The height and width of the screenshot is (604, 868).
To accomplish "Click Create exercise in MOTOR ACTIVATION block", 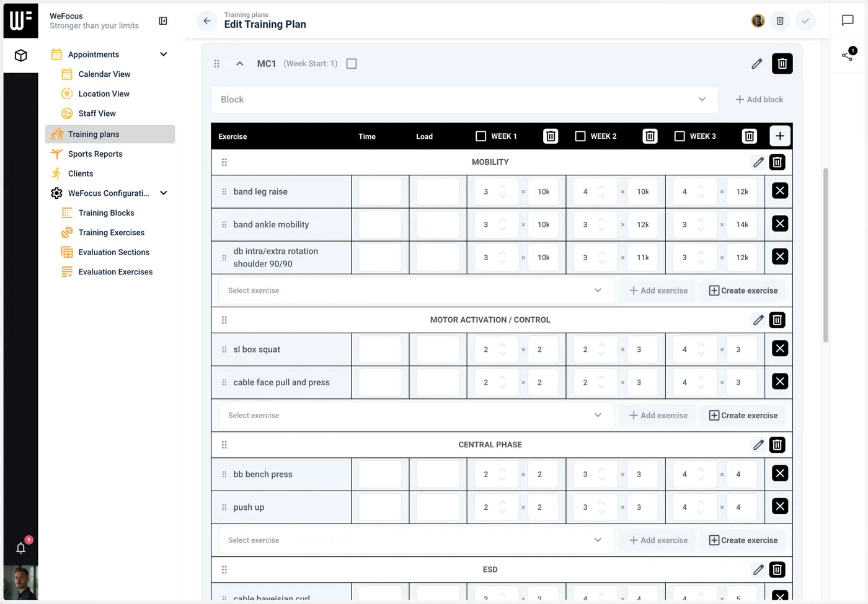I will [743, 416].
